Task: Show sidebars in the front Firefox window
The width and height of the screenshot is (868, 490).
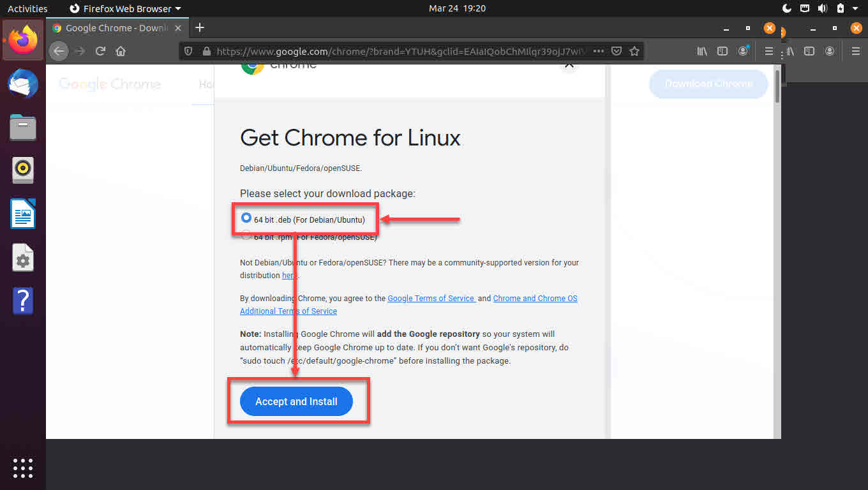Action: tap(722, 51)
